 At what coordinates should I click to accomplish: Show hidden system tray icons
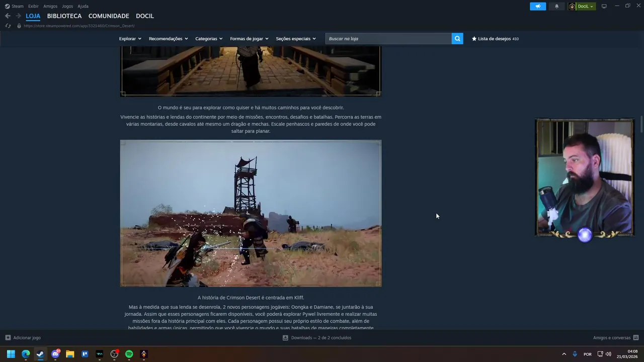click(x=564, y=354)
